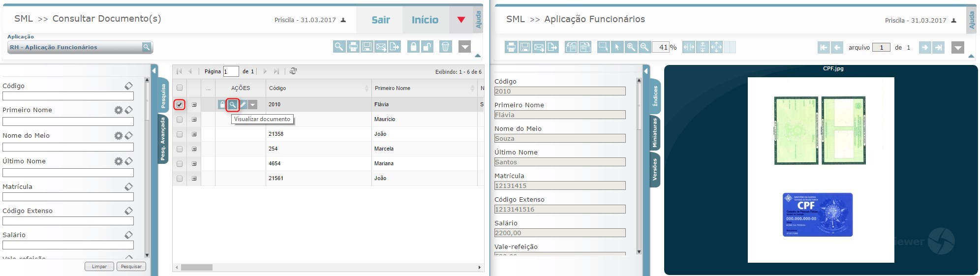Viewport: 980px width, 276px height.
Task: Open the actions dropdown arrow in Flávia's row
Action: pyautogui.click(x=252, y=105)
